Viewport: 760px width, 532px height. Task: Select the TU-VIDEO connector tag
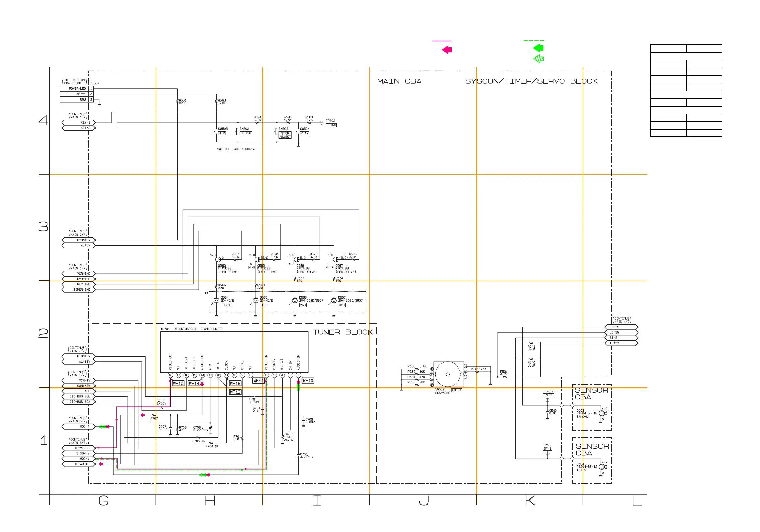(x=79, y=448)
